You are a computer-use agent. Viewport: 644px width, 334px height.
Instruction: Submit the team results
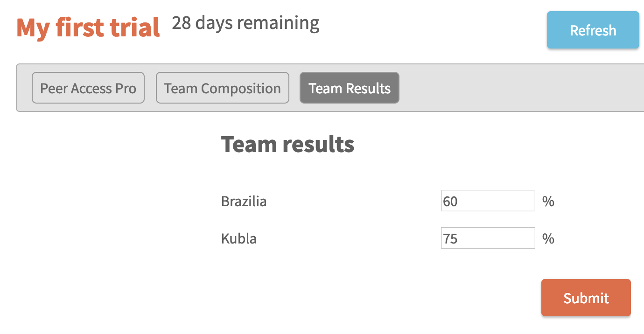(x=586, y=298)
